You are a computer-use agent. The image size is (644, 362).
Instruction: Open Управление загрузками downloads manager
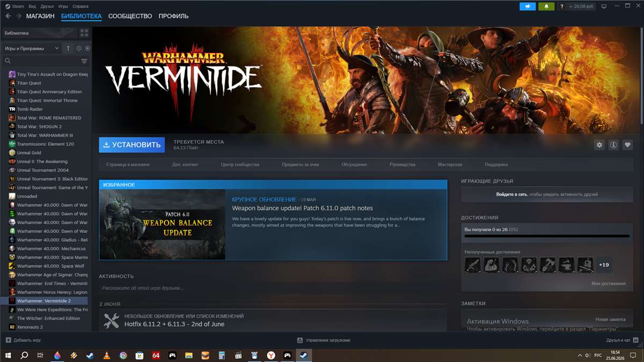[324, 340]
